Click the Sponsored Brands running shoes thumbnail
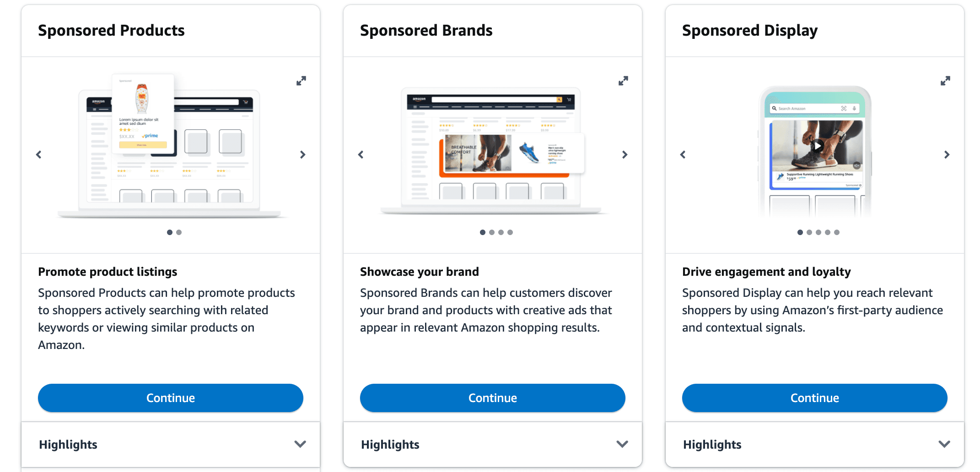 coord(530,153)
